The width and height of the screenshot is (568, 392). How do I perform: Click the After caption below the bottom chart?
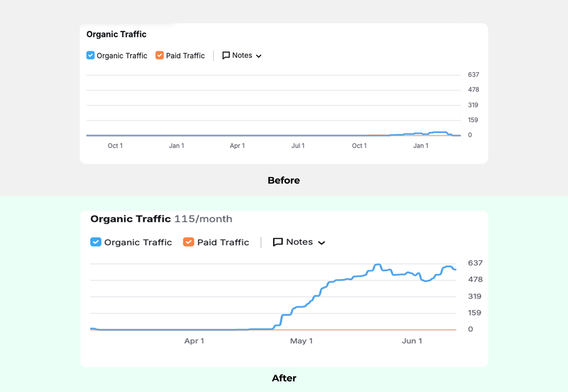pyautogui.click(x=284, y=378)
